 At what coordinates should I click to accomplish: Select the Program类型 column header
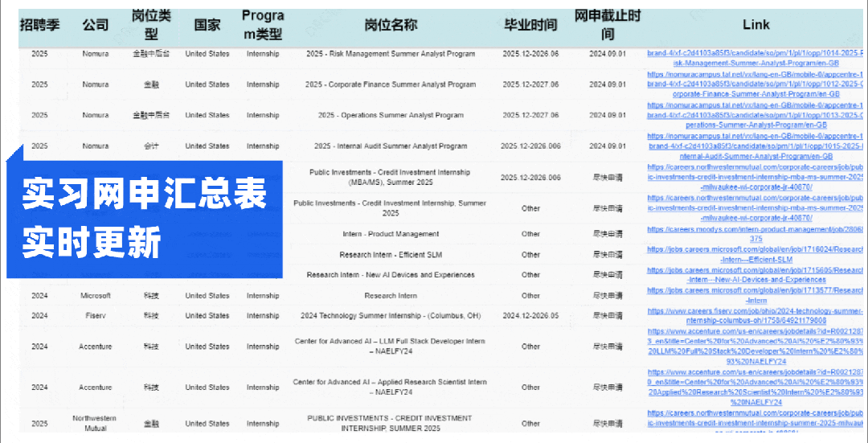click(263, 25)
